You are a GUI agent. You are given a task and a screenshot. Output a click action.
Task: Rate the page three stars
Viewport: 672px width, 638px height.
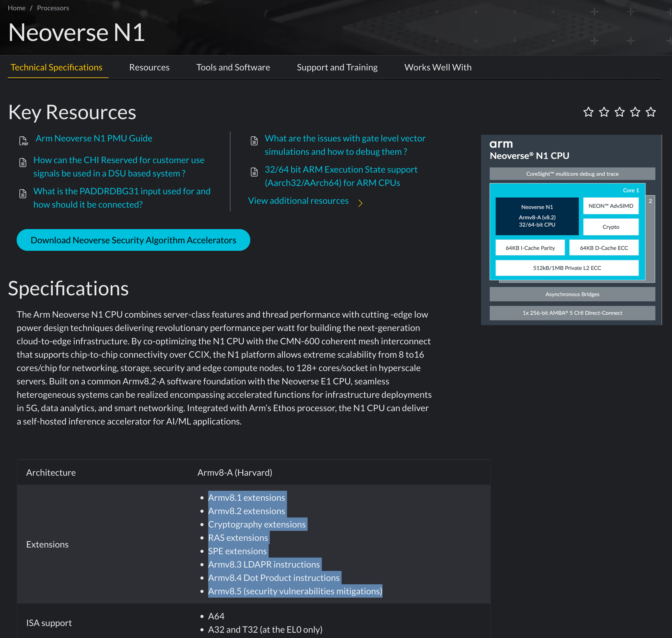620,112
